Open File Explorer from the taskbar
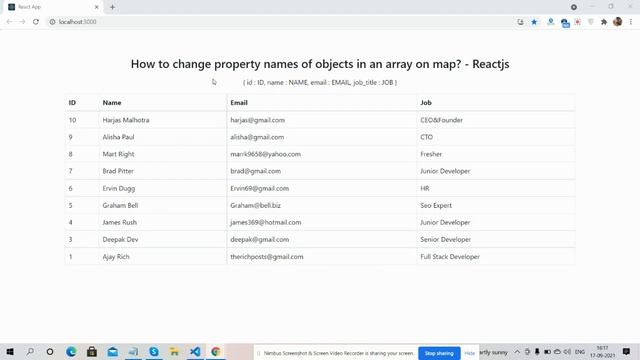 tap(174, 351)
